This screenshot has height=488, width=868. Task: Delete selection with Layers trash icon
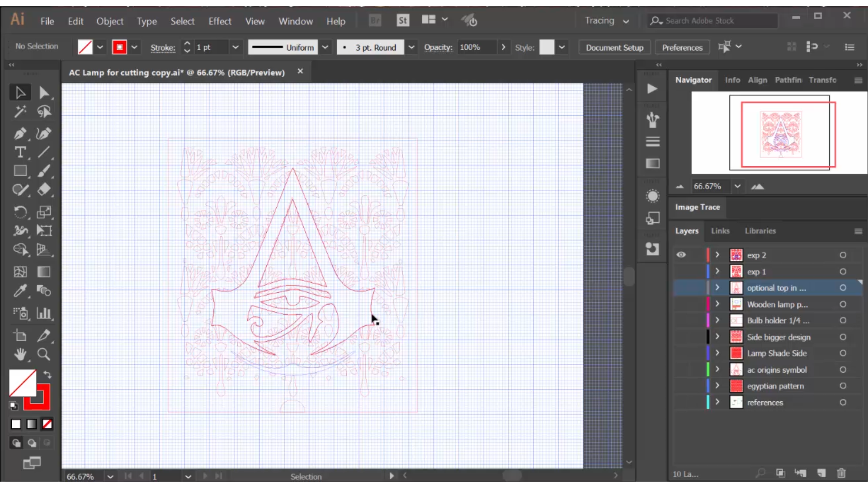tap(841, 474)
